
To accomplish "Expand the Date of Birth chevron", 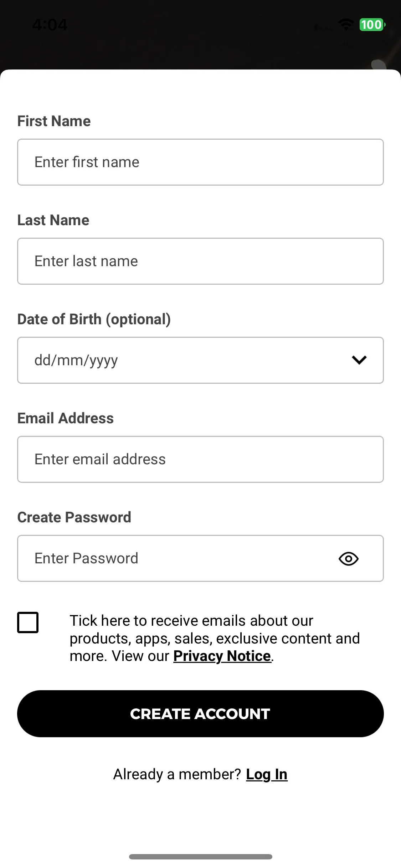I will tap(359, 360).
